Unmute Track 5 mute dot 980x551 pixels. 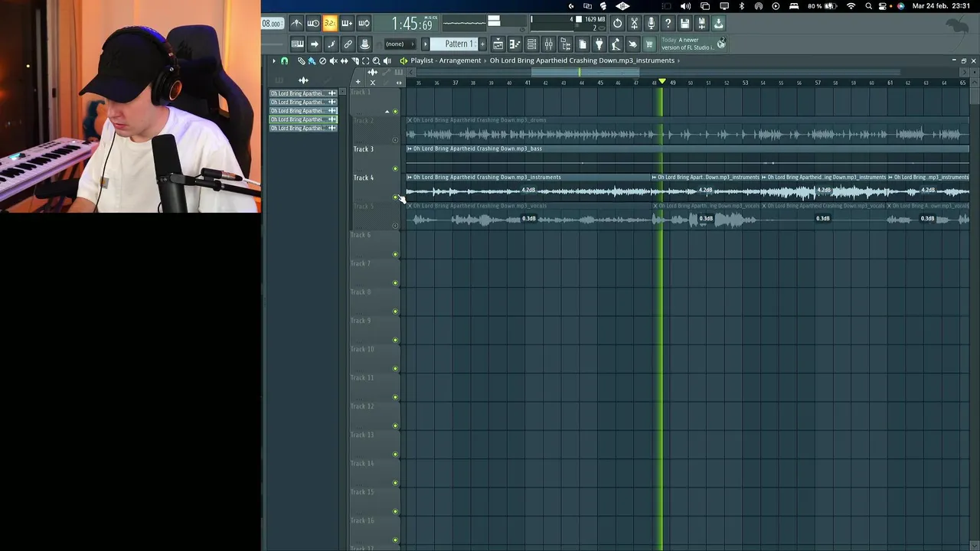396,226
